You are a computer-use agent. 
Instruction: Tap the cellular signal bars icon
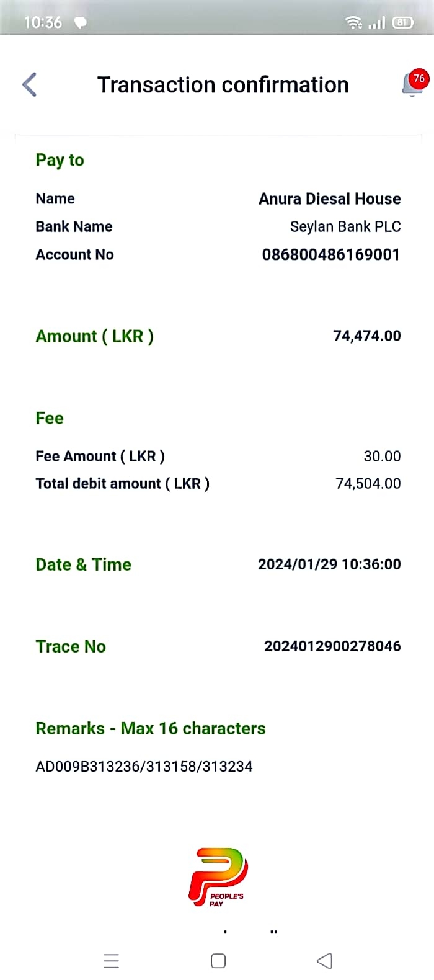(376, 23)
